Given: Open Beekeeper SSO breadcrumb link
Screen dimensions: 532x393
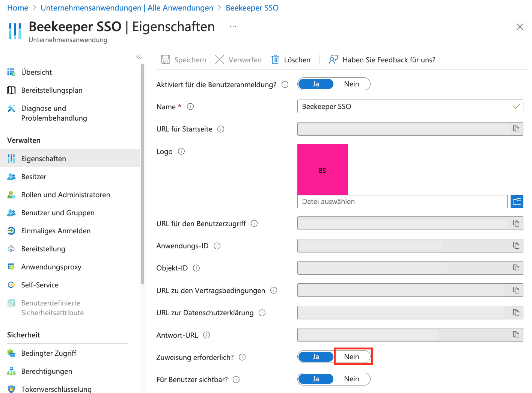Looking at the screenshot, I should (x=252, y=8).
